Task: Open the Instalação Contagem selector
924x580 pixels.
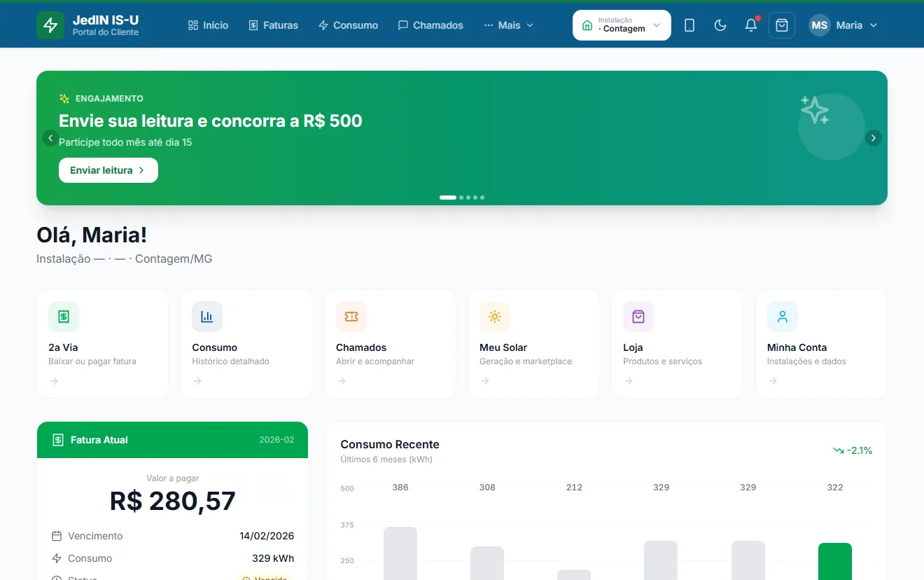Action: click(622, 25)
